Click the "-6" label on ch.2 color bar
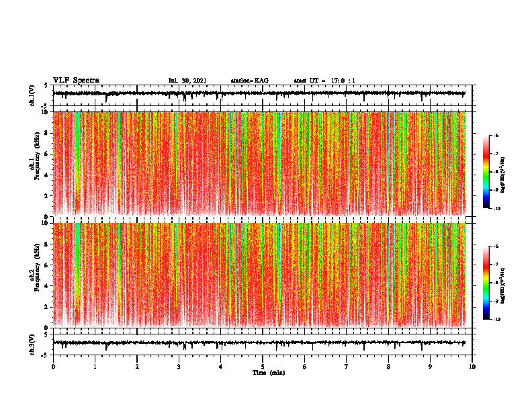 (x=496, y=246)
